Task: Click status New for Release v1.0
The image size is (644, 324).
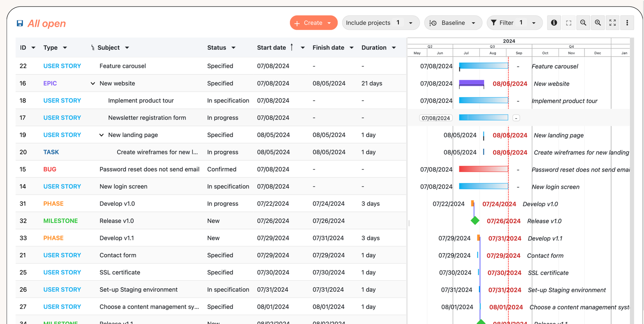Action: point(213,221)
